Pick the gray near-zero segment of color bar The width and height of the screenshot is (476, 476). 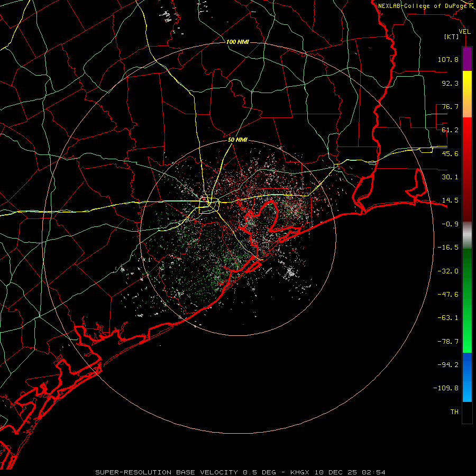tap(467, 235)
